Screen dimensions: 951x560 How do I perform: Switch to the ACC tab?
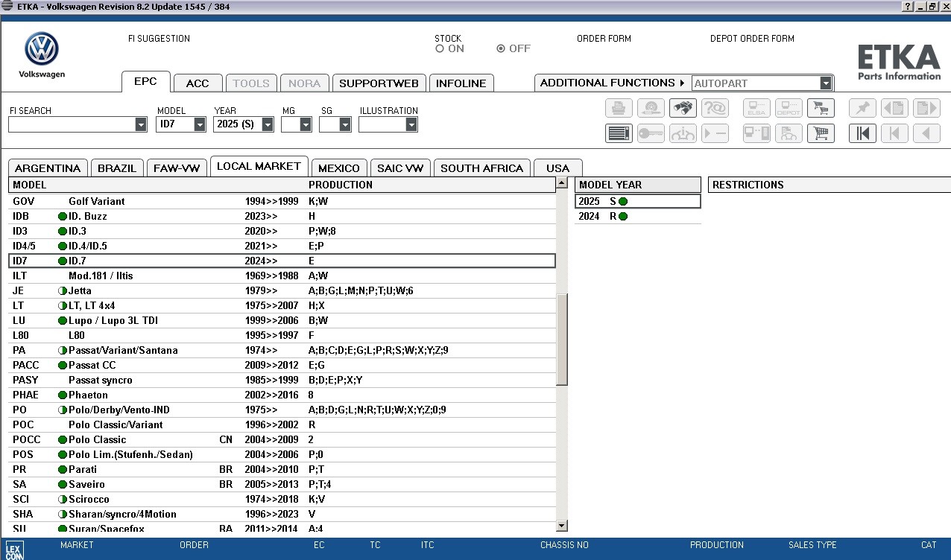[198, 83]
